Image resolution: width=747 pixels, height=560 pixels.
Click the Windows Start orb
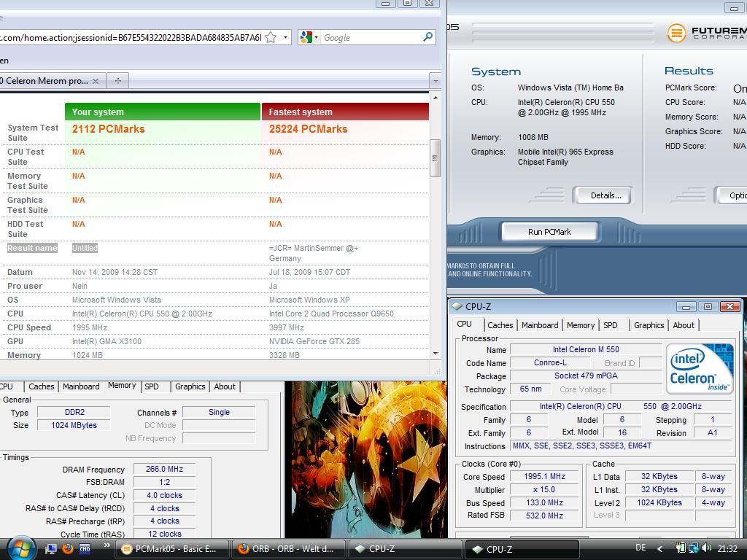tap(20, 548)
